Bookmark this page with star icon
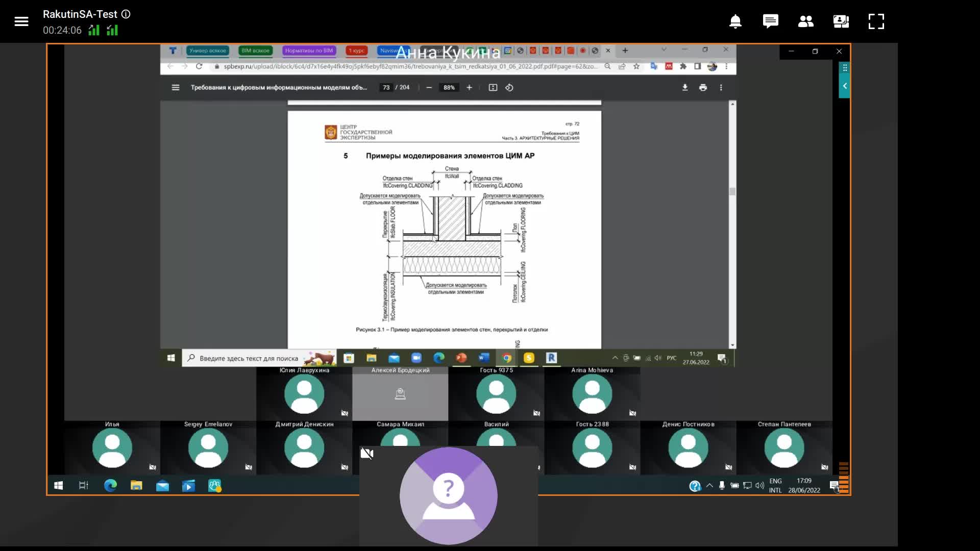The height and width of the screenshot is (551, 980). [636, 66]
